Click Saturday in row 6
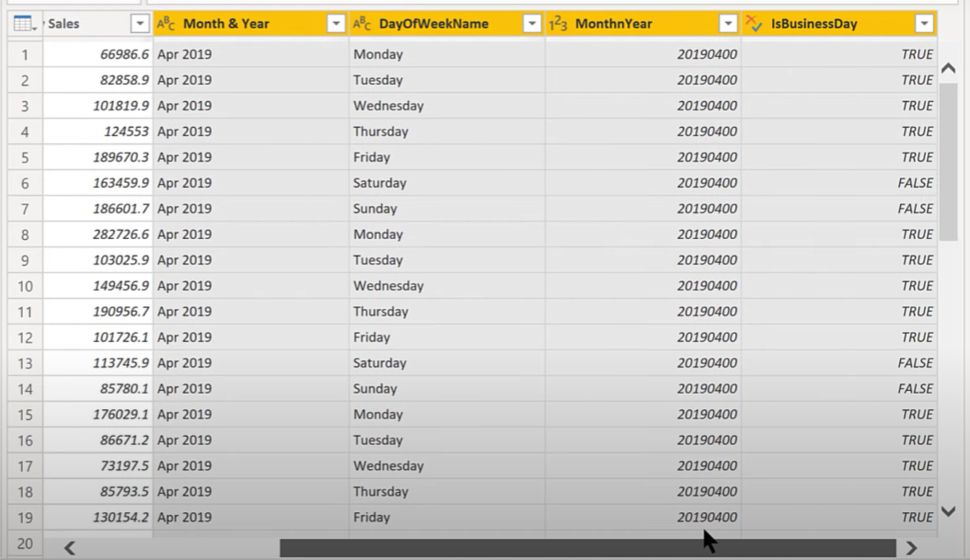Image resolution: width=970 pixels, height=560 pixels. pos(380,183)
